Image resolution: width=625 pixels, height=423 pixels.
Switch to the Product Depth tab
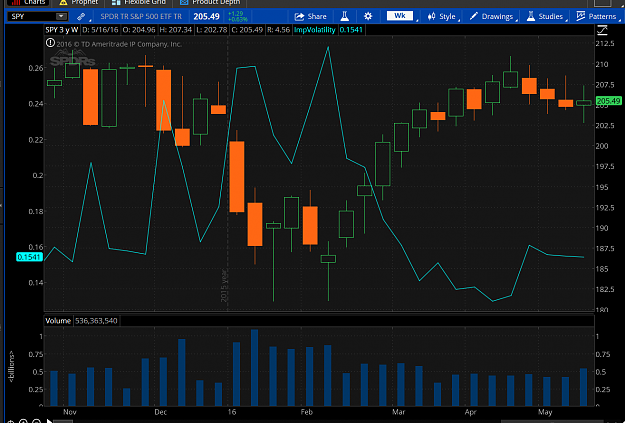pos(210,3)
